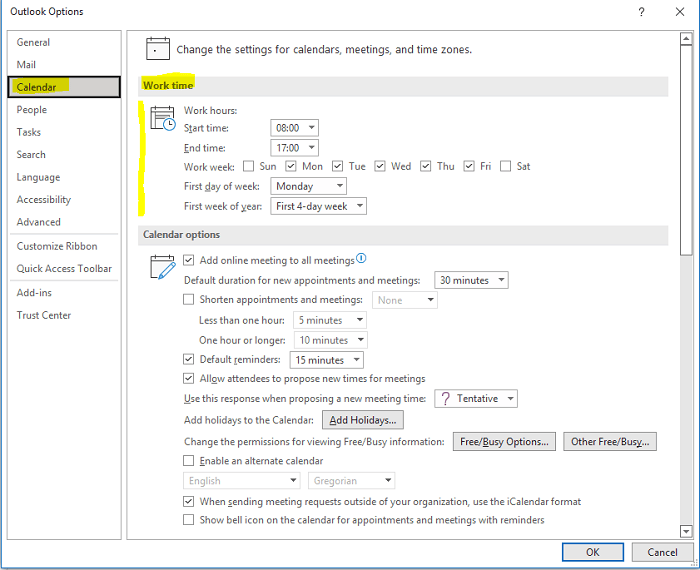700x570 pixels.
Task: Open the Start time dropdown
Action: pyautogui.click(x=295, y=128)
